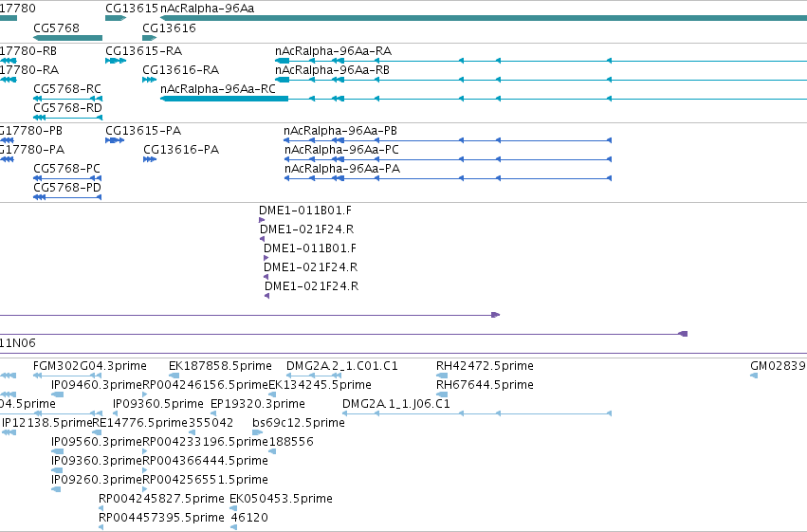This screenshot has height=532, width=807.
Task: Click the CG5768-PC protein label
Action: [x=67, y=169]
